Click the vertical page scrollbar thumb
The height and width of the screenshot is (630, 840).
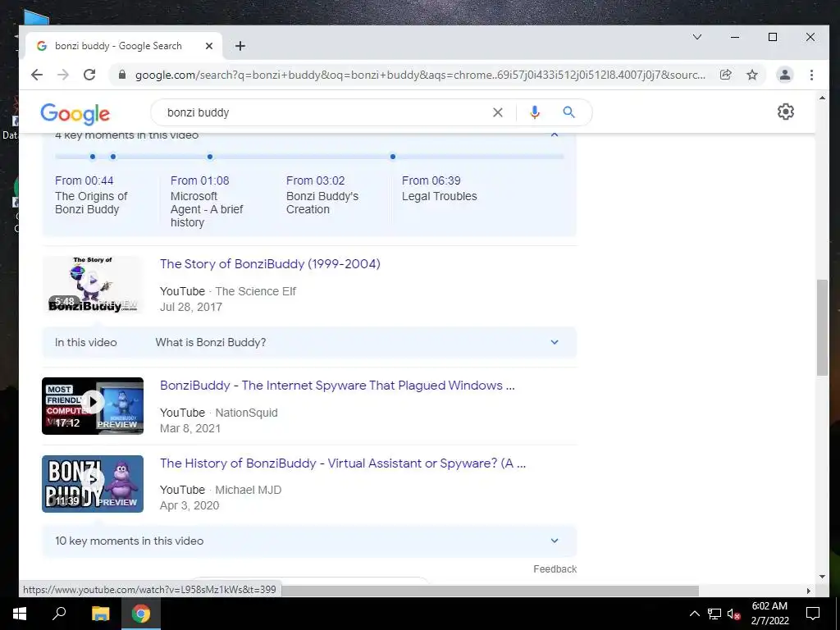[822, 327]
